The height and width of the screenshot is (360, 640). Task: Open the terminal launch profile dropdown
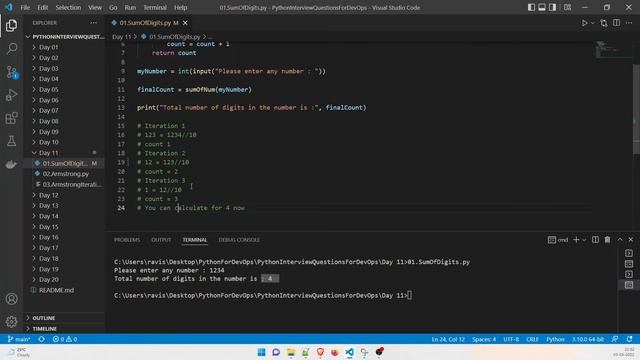click(x=584, y=240)
